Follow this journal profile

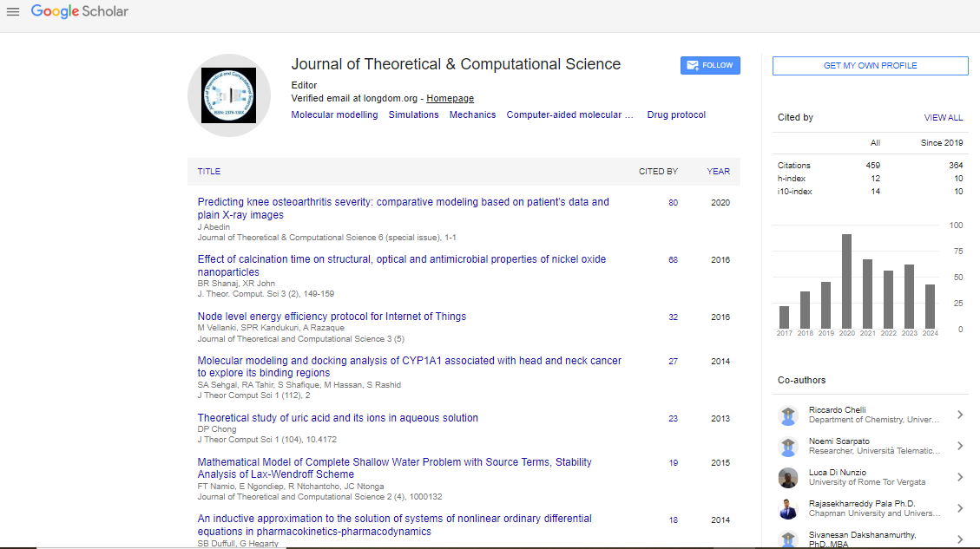710,66
